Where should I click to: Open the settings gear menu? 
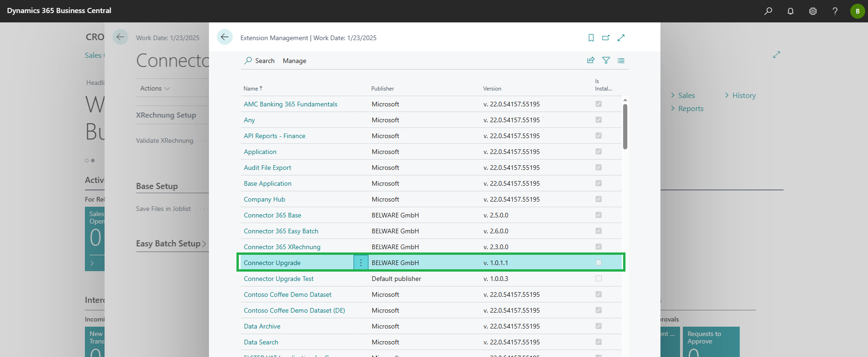[813, 11]
